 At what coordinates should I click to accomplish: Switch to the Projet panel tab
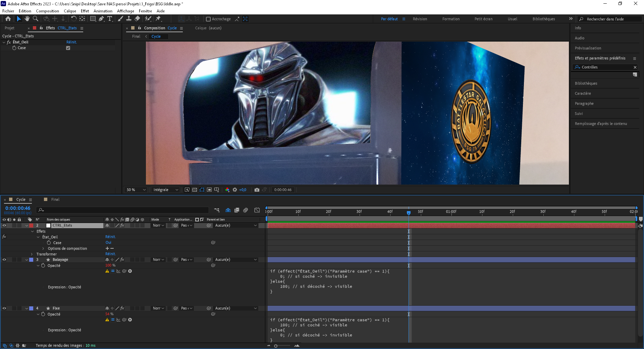click(9, 28)
